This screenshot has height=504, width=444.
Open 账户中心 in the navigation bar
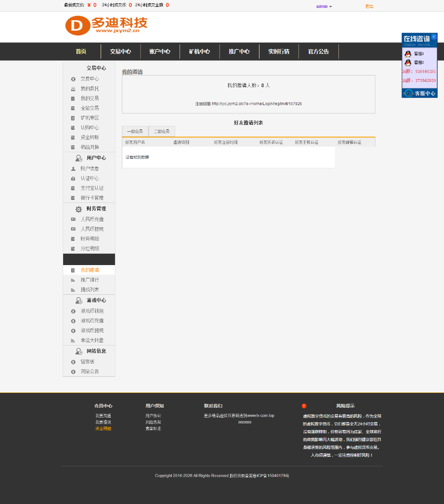[x=160, y=51]
